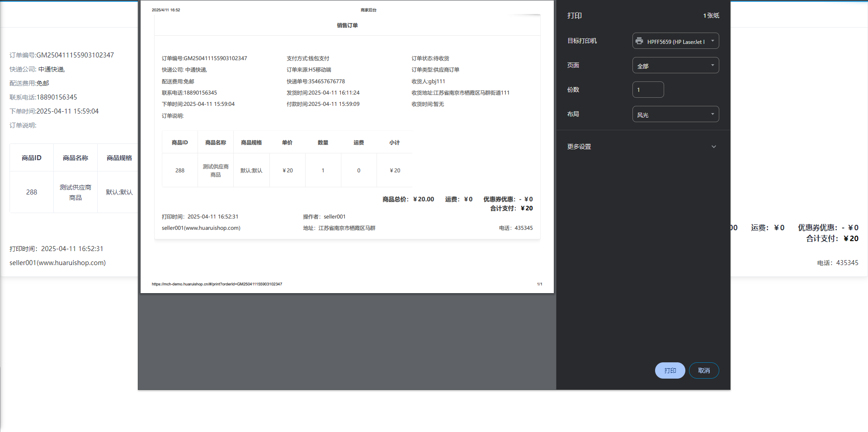Click the 1张纸 sheet count label
The image size is (868, 432).
pyautogui.click(x=711, y=15)
